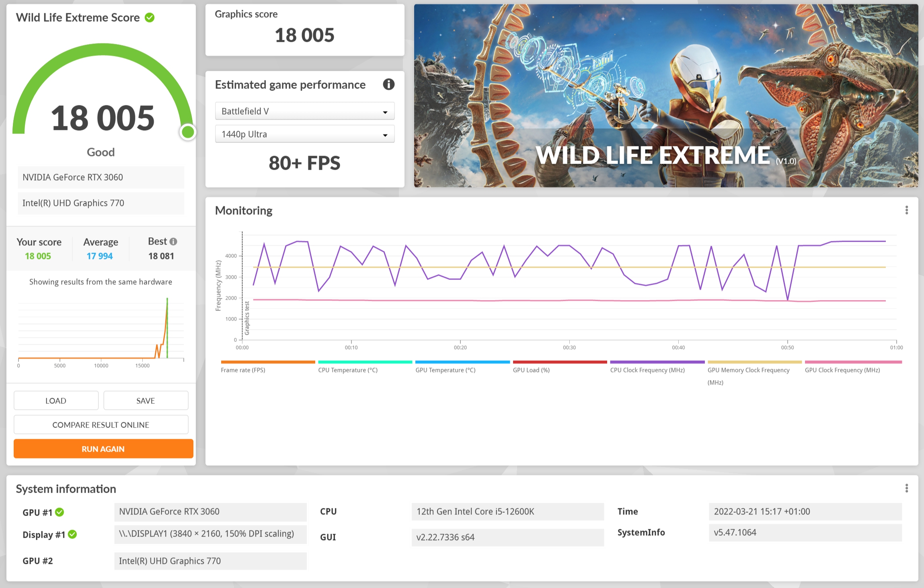Click the Average score 17 994

[x=100, y=256]
